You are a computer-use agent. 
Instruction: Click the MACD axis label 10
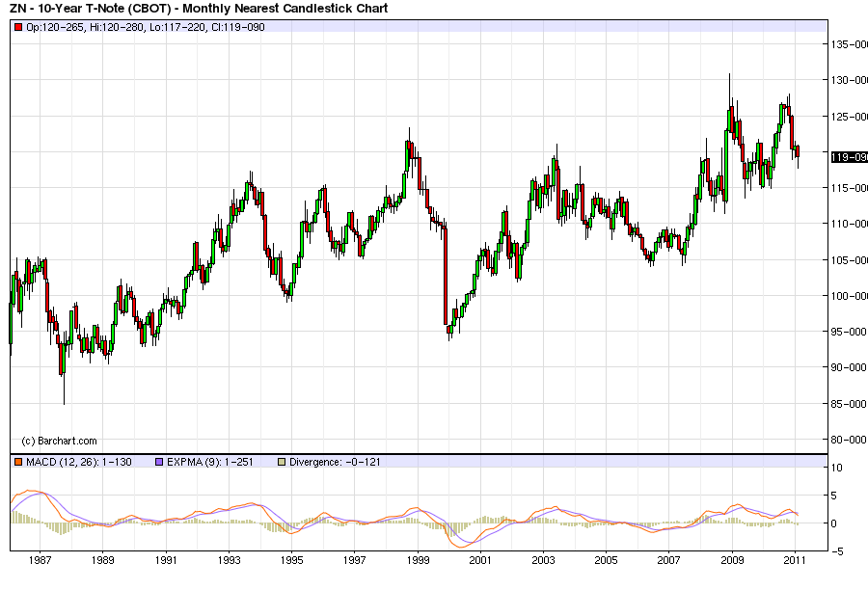837,468
